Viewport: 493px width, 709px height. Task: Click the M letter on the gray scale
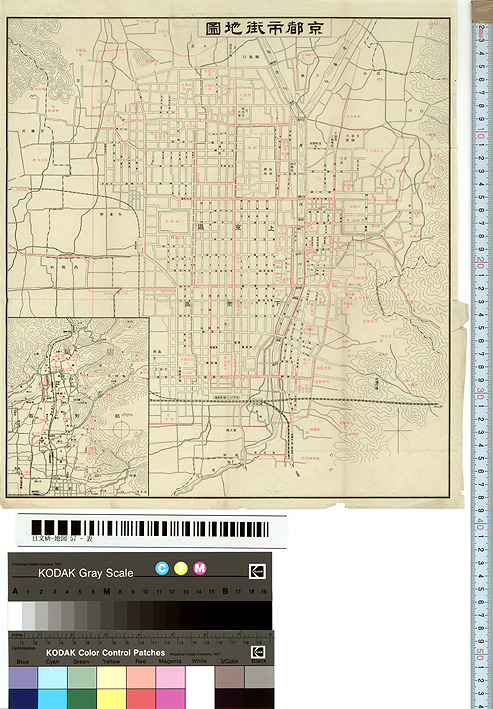107,591
